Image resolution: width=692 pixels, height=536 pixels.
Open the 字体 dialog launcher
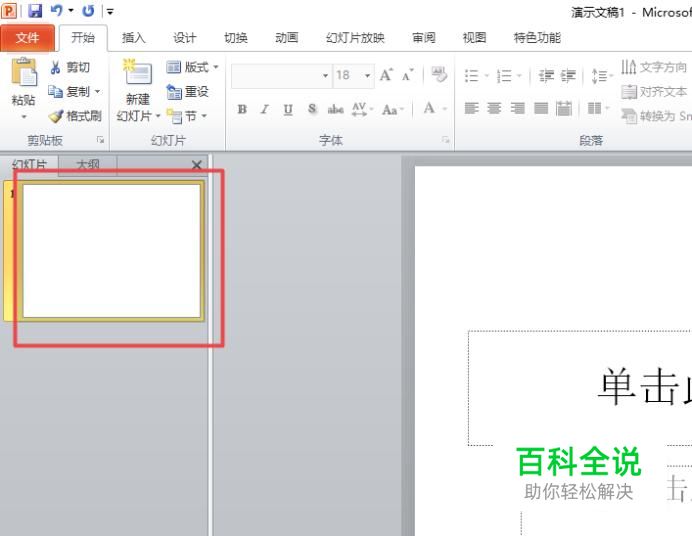(x=445, y=140)
